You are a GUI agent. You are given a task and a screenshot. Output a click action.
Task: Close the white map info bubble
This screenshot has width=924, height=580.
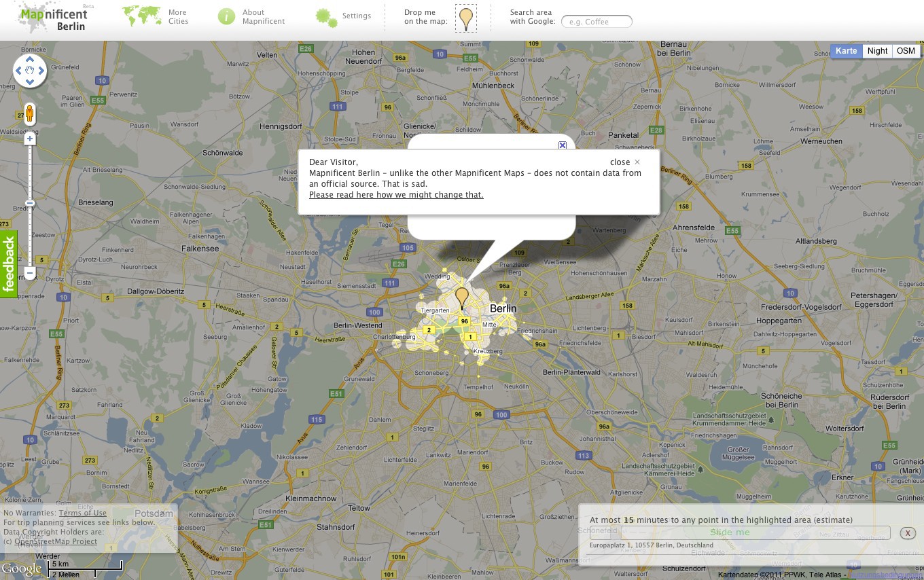pos(563,145)
